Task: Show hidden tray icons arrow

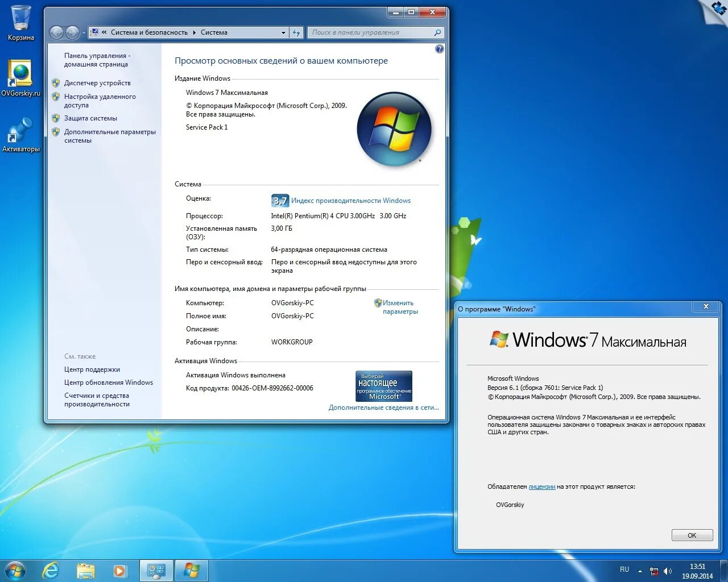Action: point(640,571)
